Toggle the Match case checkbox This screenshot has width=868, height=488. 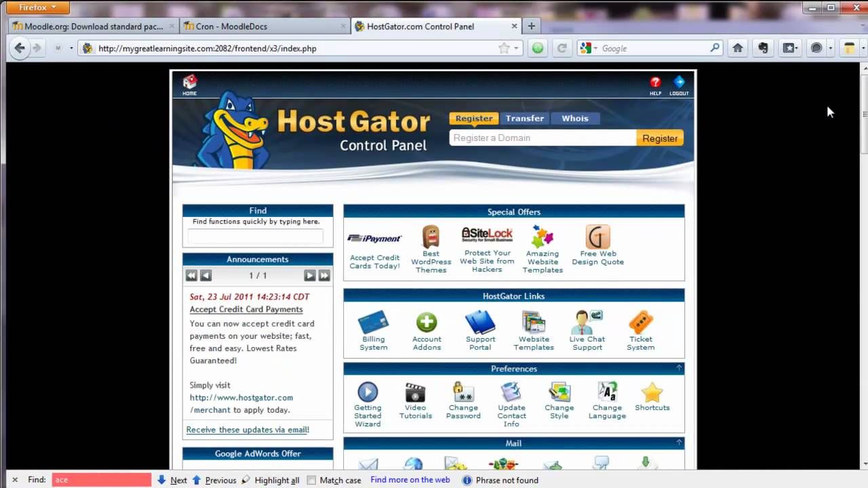tap(311, 480)
